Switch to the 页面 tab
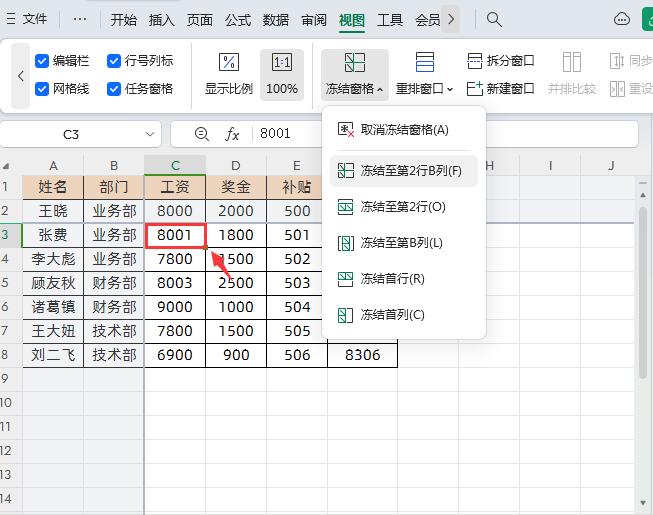Screen dimensions: 653x515 [x=199, y=20]
